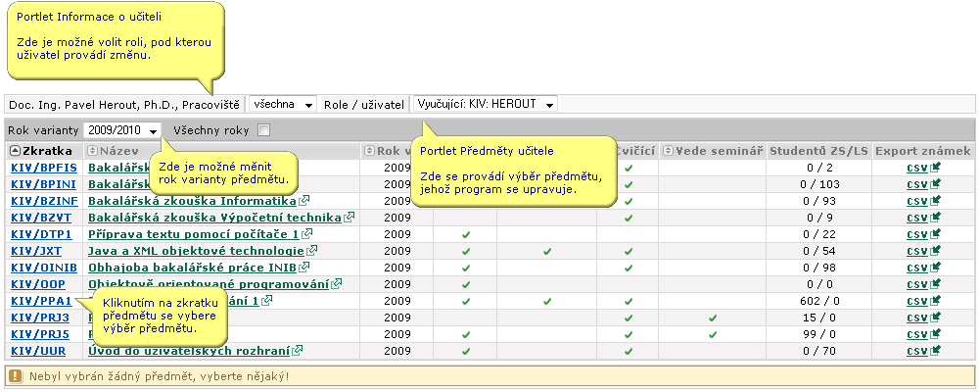Click sort icon beside Název header
The width and height of the screenshot is (980, 392).
coord(92,151)
